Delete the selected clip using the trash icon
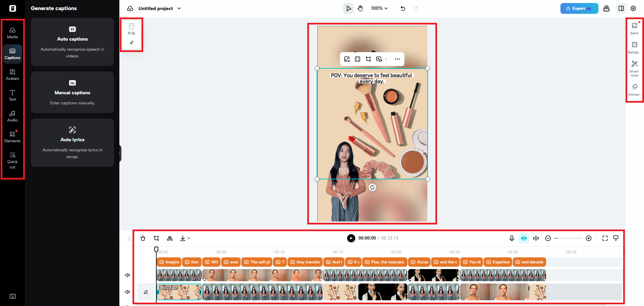Viewport: 644px width, 306px height. 143,238
